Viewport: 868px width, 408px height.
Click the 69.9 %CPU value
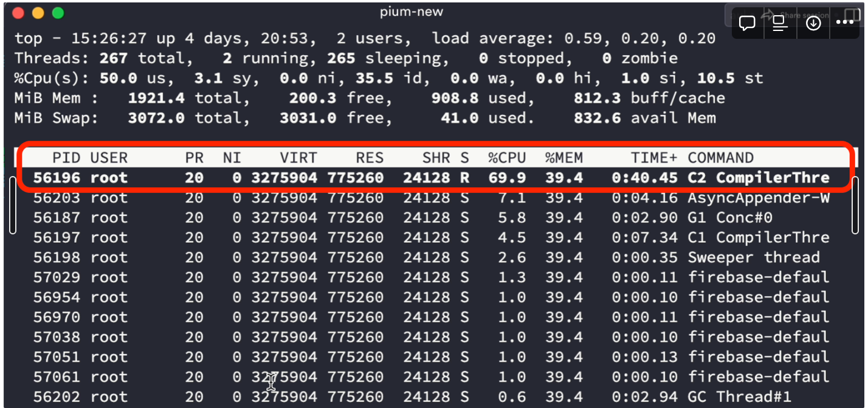click(507, 178)
